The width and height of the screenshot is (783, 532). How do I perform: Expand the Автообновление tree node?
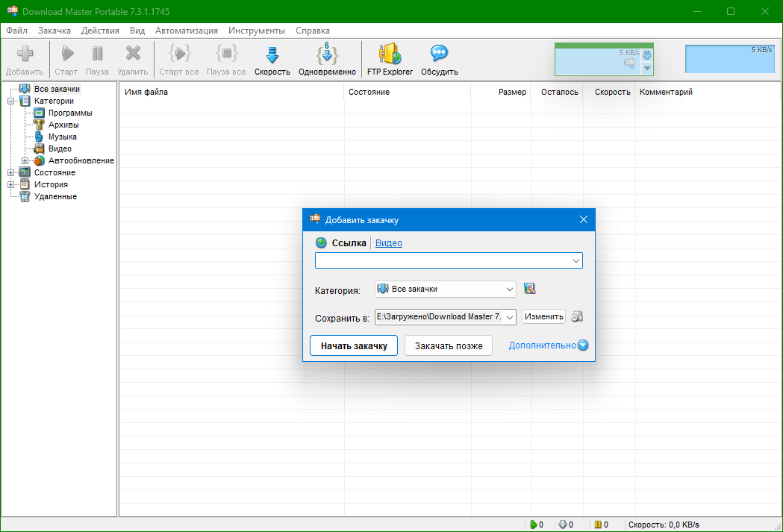(25, 160)
